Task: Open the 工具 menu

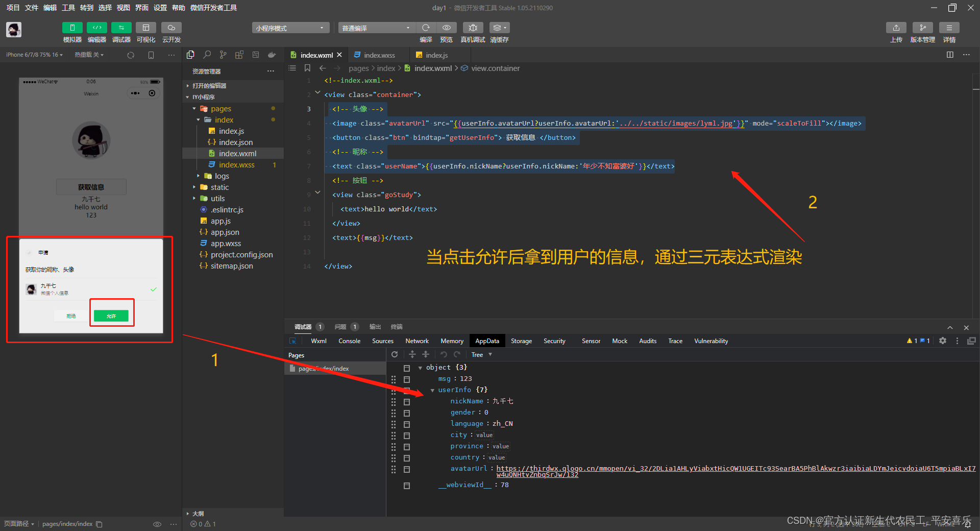Action: coord(68,8)
